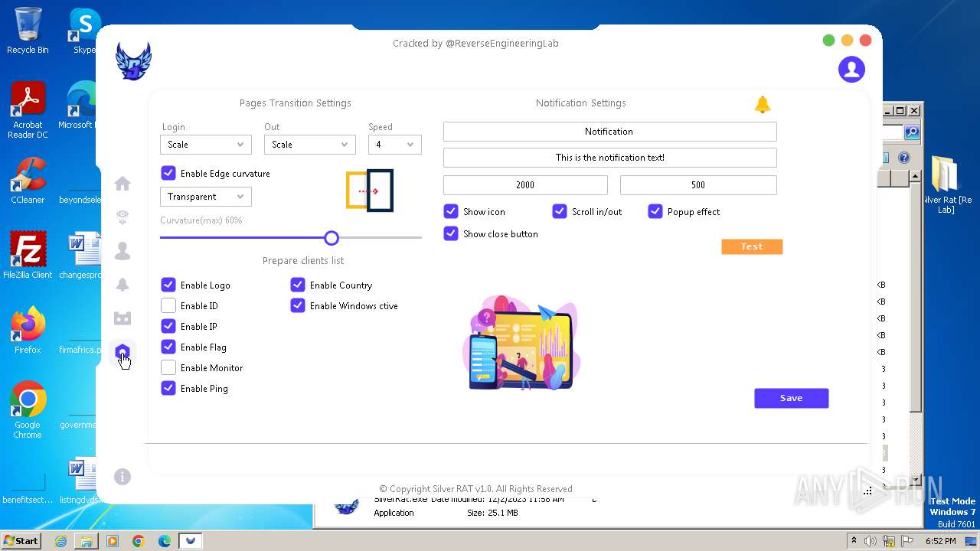This screenshot has height=551, width=980.
Task: Uncheck Show close button option
Action: [451, 233]
